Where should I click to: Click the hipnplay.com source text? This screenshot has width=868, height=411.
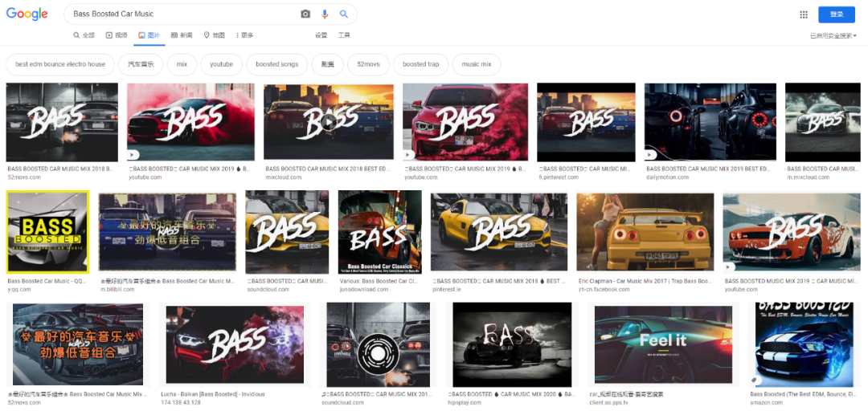pyautogui.click(x=465, y=403)
